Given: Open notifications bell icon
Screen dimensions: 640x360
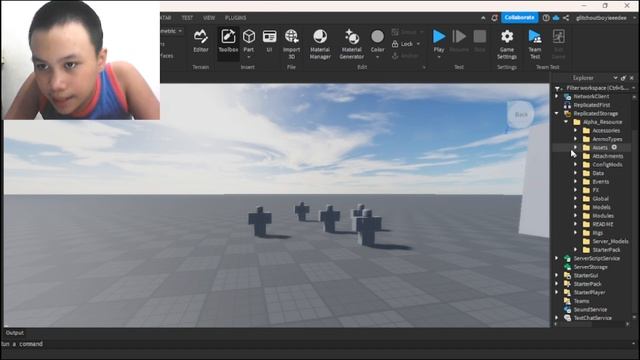Looking at the screenshot, I should coord(494,18).
